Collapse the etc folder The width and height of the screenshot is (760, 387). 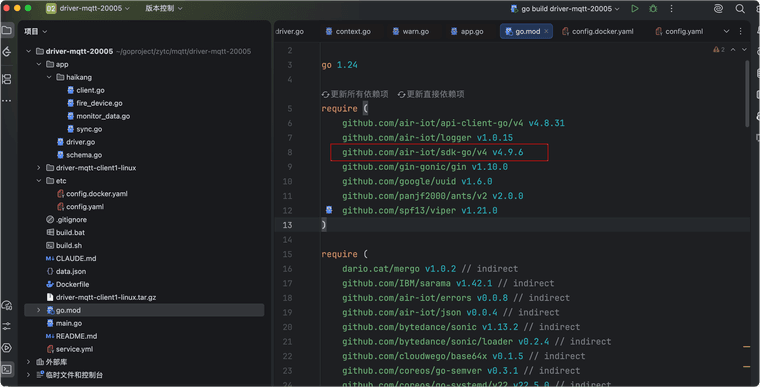tap(39, 180)
